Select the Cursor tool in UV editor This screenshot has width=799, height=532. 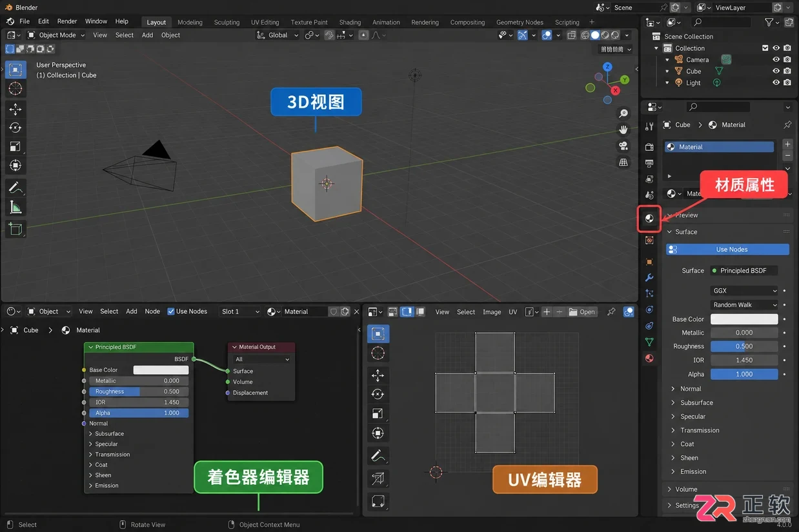pos(378,353)
